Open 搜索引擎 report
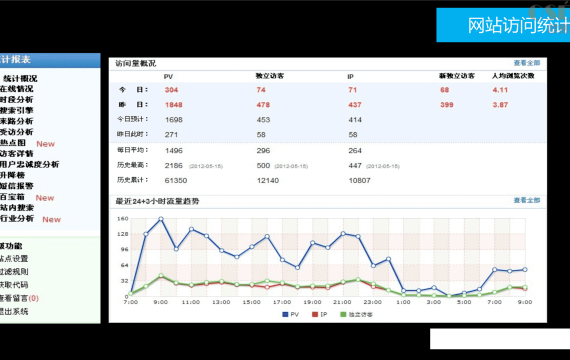570x360 pixels. (x=17, y=110)
